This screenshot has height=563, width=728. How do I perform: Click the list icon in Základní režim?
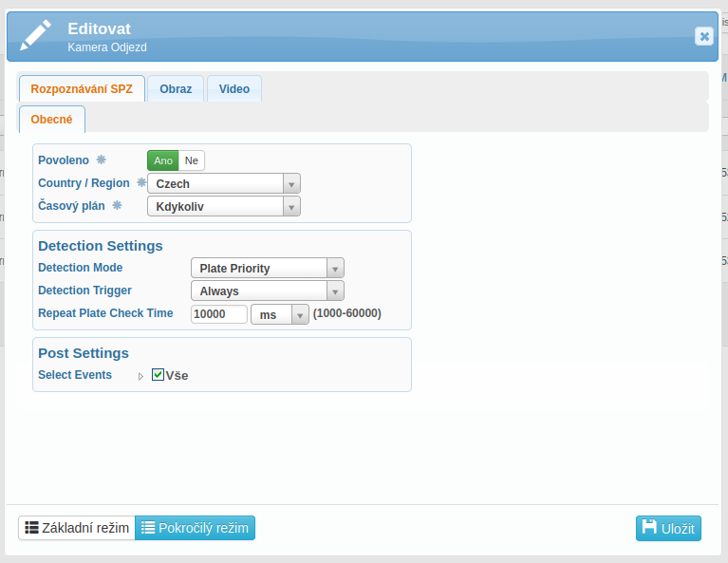click(31, 528)
